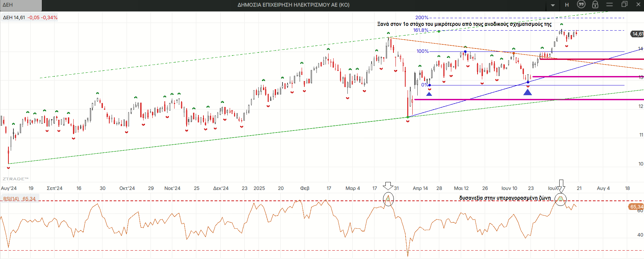The image size is (644, 259).
Task: Click the 12 price axis label
Action: pyautogui.click(x=641, y=106)
